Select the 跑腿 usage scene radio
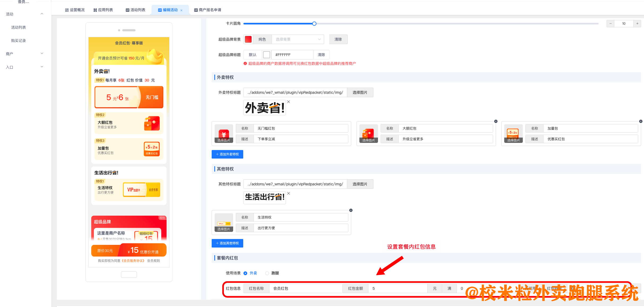644x307 pixels. [x=267, y=273]
